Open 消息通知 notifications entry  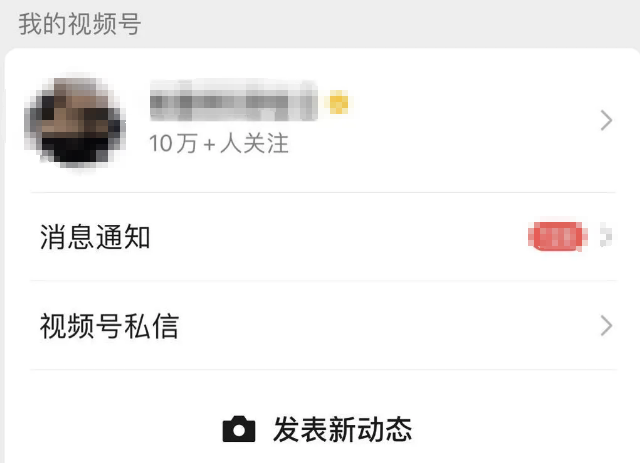[323, 236]
